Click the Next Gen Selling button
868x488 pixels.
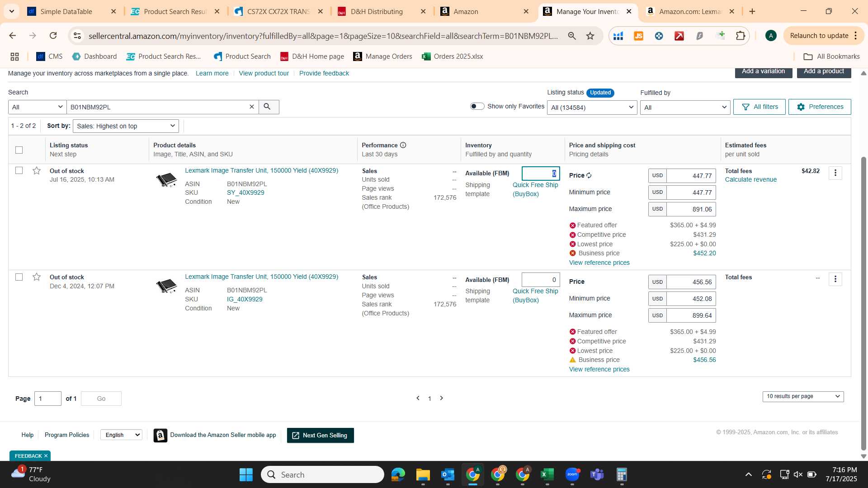(x=320, y=435)
